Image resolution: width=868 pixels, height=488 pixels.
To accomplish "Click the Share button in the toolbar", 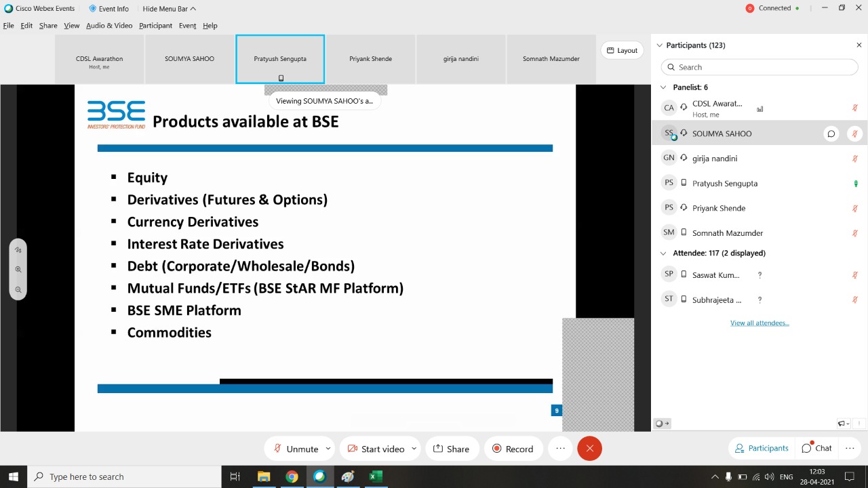I will [451, 449].
